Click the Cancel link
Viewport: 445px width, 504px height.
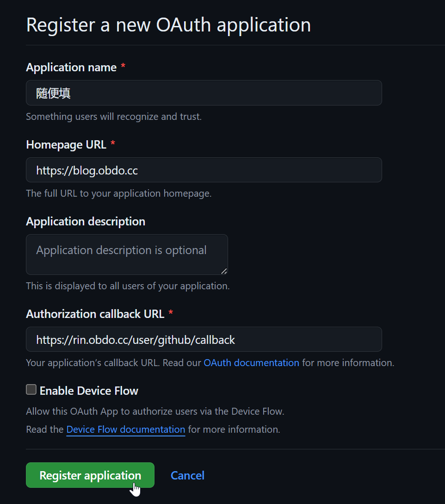187,475
